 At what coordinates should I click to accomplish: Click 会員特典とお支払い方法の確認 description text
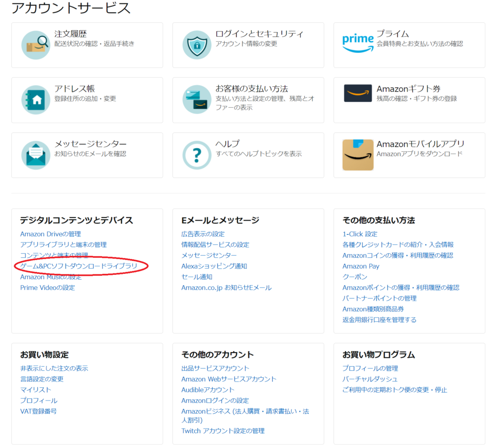[x=420, y=44]
